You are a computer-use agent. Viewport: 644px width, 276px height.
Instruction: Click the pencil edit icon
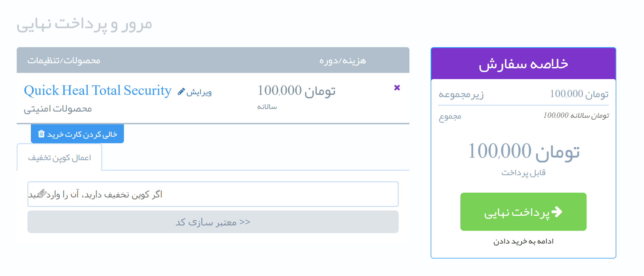point(181,92)
